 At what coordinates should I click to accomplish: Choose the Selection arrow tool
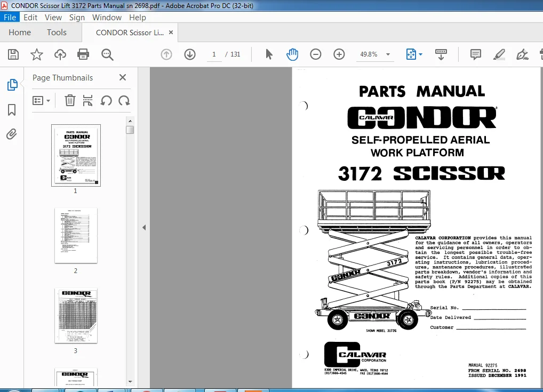click(269, 54)
